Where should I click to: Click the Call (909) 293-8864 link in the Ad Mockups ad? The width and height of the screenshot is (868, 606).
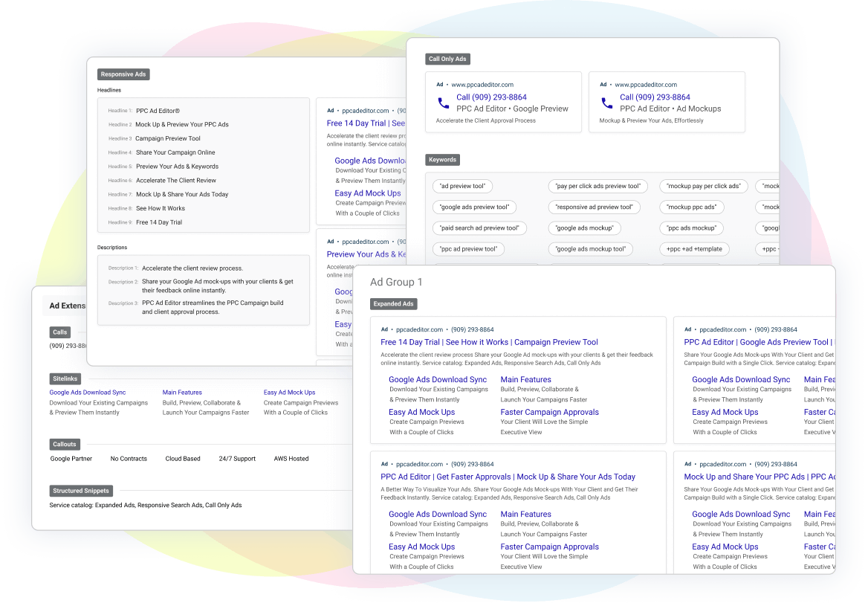coord(655,97)
